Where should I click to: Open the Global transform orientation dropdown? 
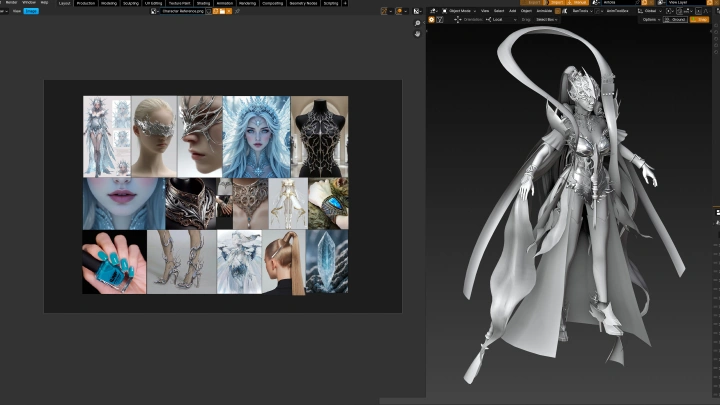coord(650,11)
